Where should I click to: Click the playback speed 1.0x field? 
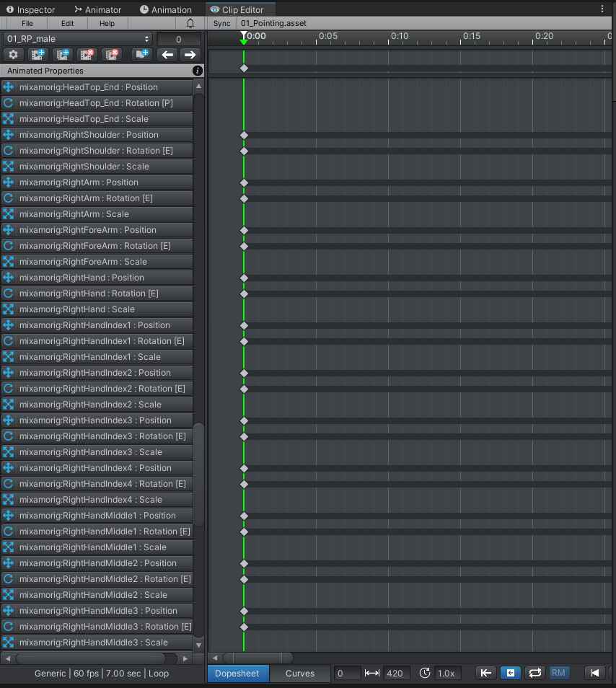[446, 673]
